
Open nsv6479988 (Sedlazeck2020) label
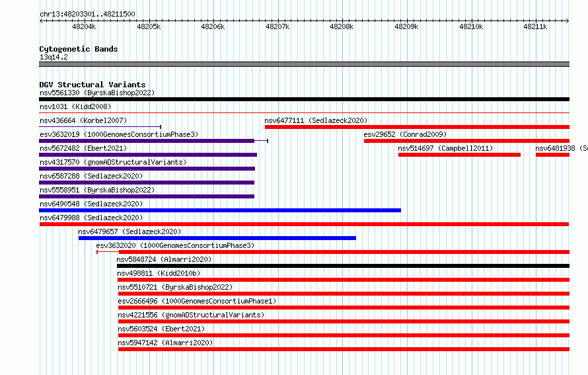tap(91, 218)
